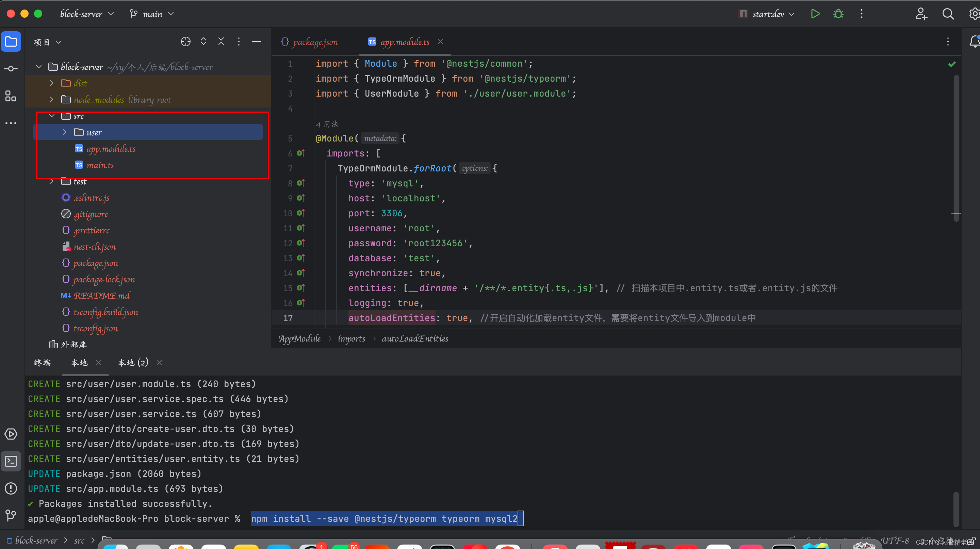Click UTF-8 encoding in status bar

tap(895, 540)
